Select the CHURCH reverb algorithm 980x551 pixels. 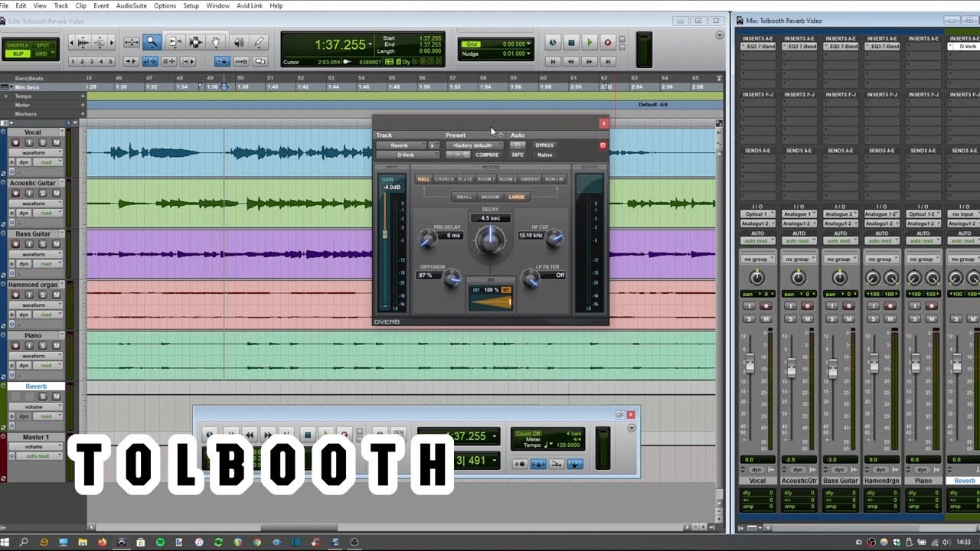pyautogui.click(x=444, y=179)
